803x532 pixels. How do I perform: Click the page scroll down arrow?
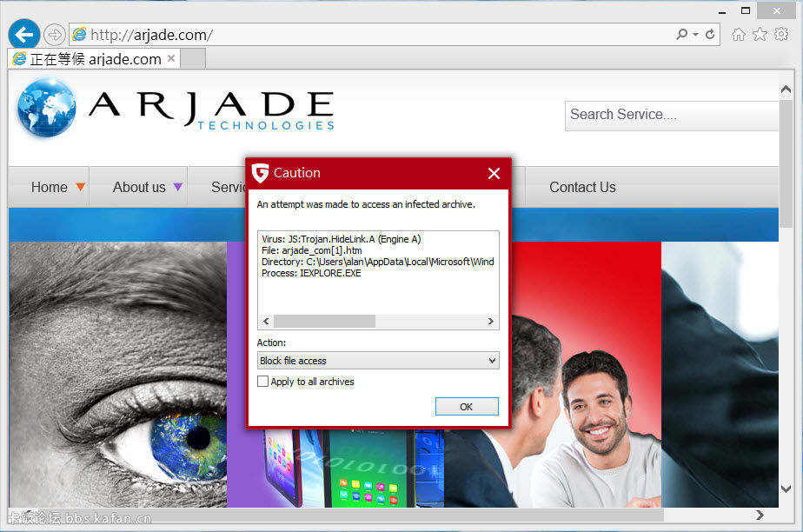[786, 489]
